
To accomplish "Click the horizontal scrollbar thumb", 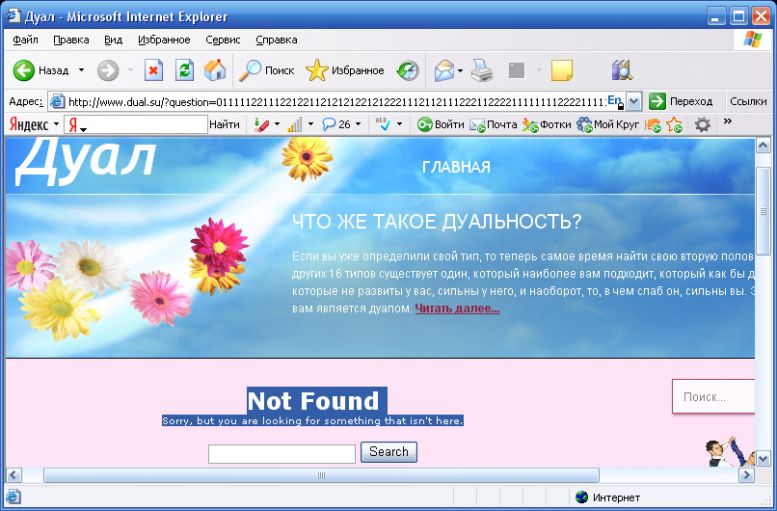I will (321, 475).
